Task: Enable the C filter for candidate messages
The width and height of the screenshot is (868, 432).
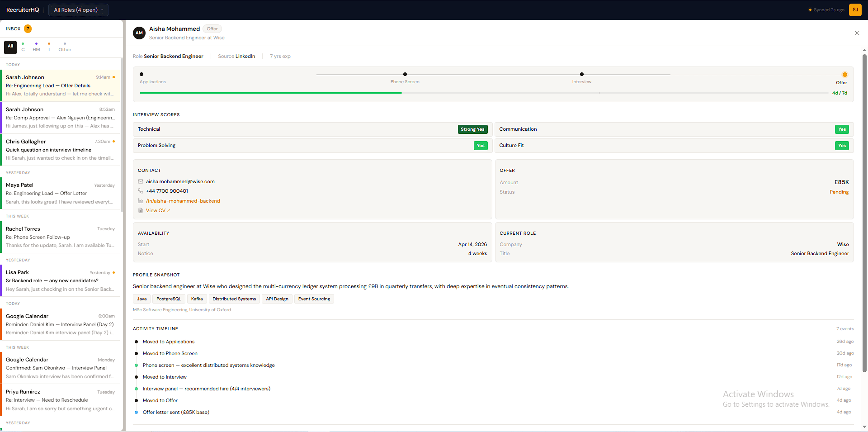Action: [23, 47]
